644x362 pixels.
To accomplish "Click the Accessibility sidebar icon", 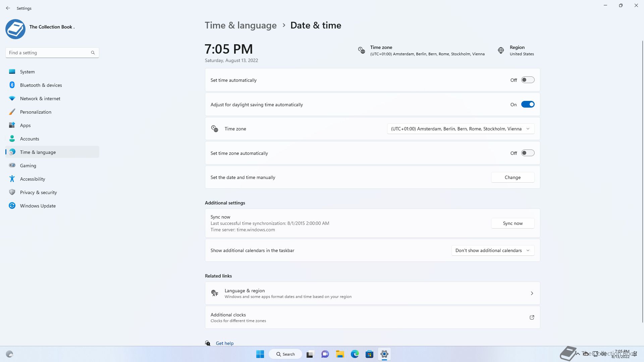I will coord(12,179).
